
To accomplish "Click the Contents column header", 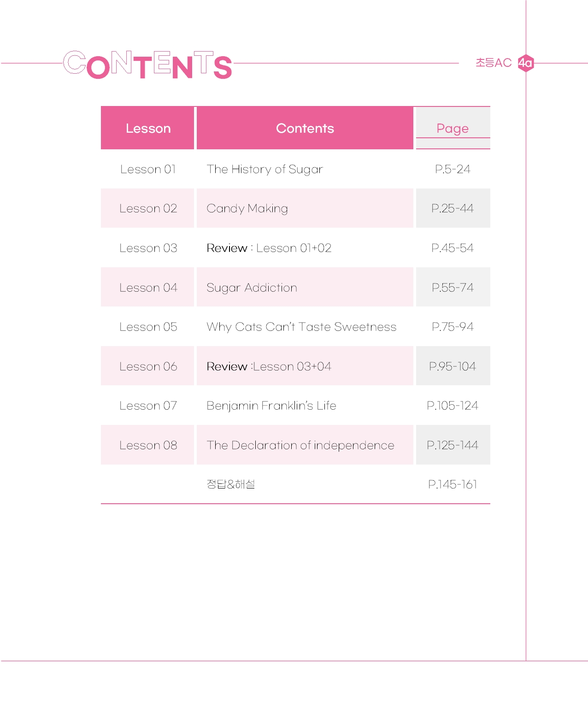I will tap(305, 128).
